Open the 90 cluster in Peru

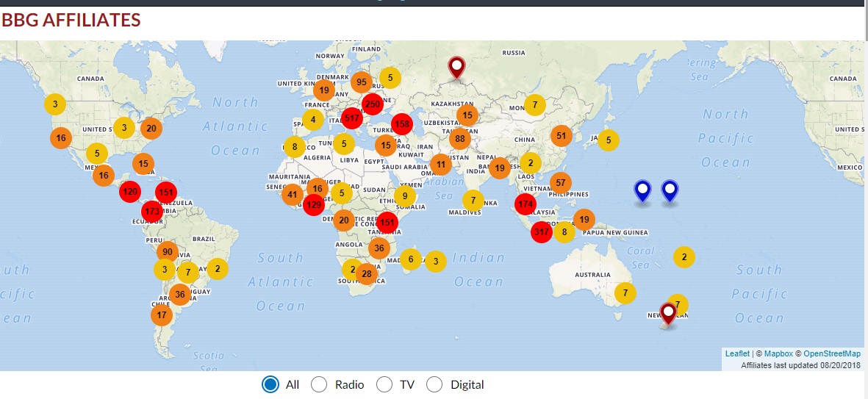(x=167, y=252)
